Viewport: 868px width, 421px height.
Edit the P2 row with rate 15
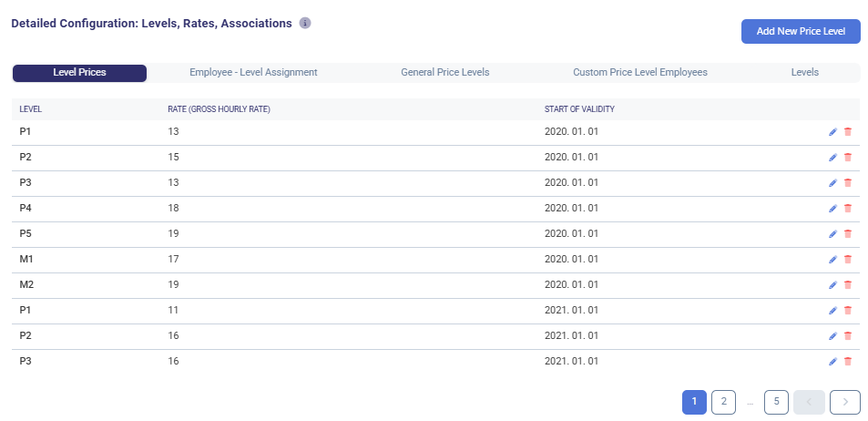click(x=832, y=158)
